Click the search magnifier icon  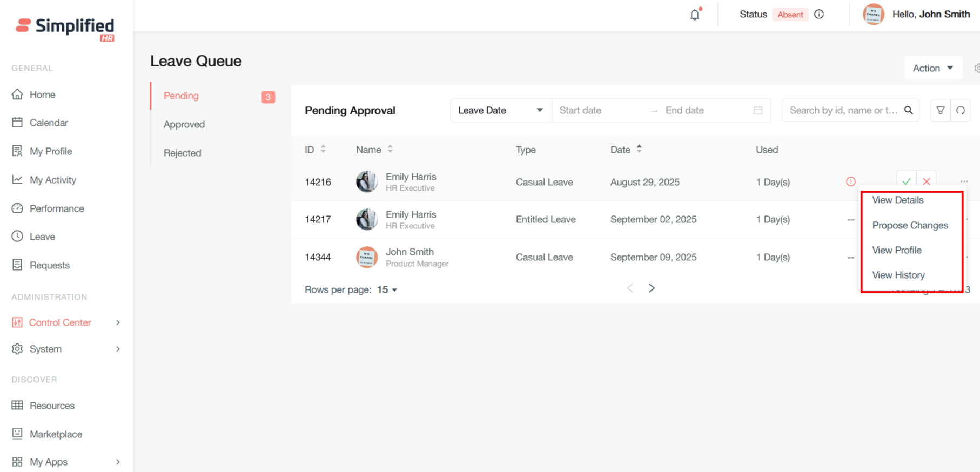[909, 110]
